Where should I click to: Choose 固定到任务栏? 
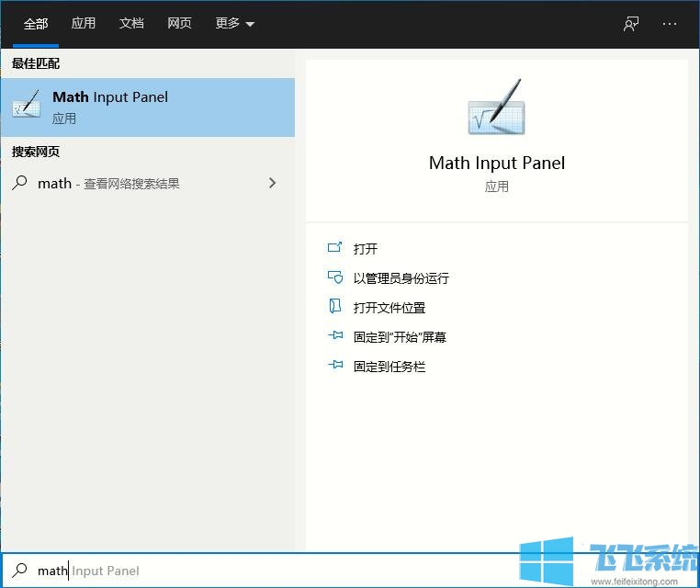(390, 367)
